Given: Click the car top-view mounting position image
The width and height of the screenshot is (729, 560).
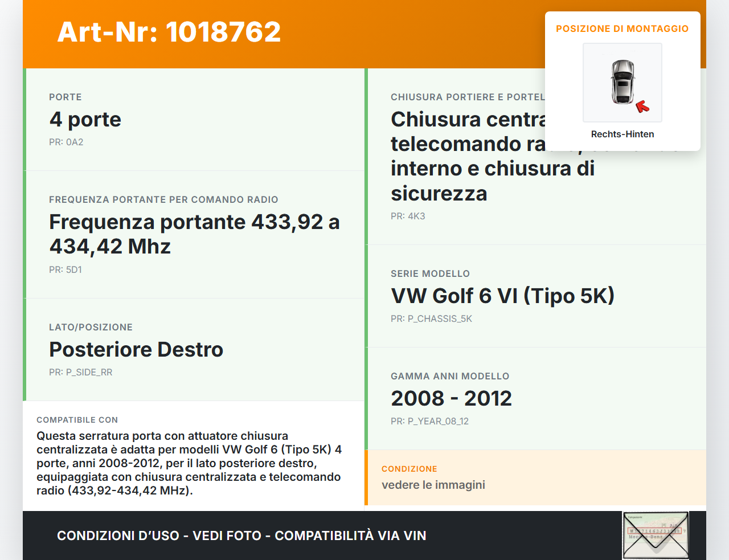Looking at the screenshot, I should pyautogui.click(x=622, y=82).
